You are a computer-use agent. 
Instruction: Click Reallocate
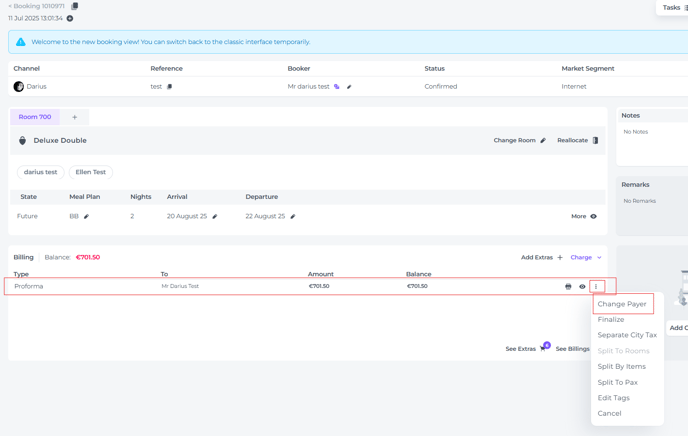click(x=572, y=140)
